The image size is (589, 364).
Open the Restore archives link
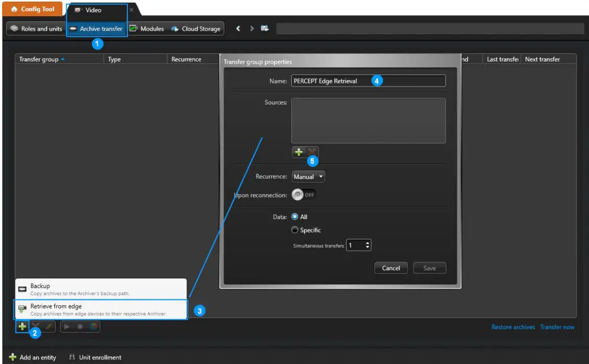513,327
